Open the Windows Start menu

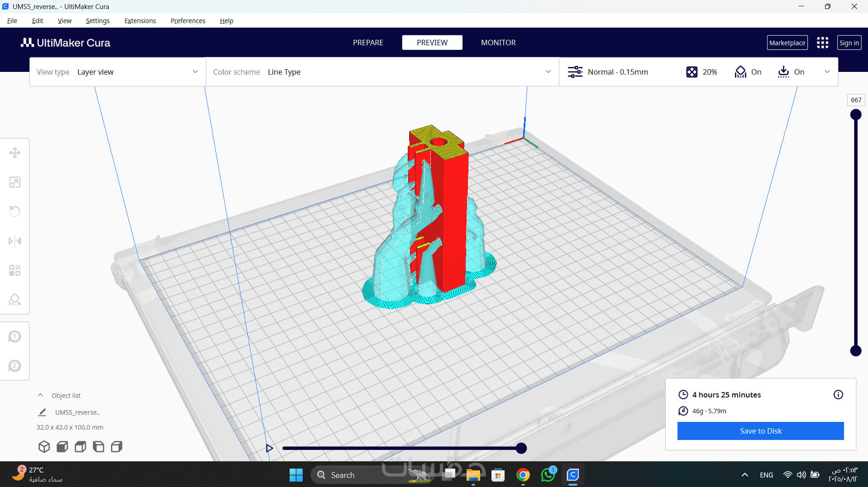tap(296, 475)
